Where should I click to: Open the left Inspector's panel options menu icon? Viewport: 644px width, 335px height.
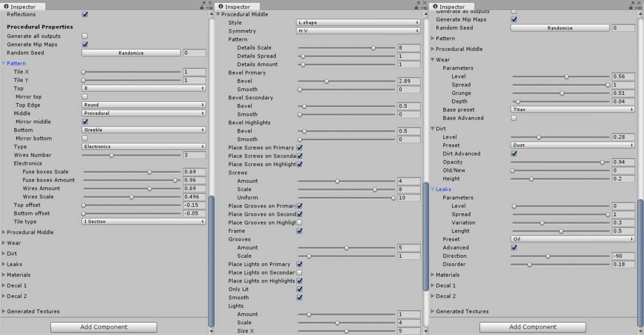click(x=209, y=7)
